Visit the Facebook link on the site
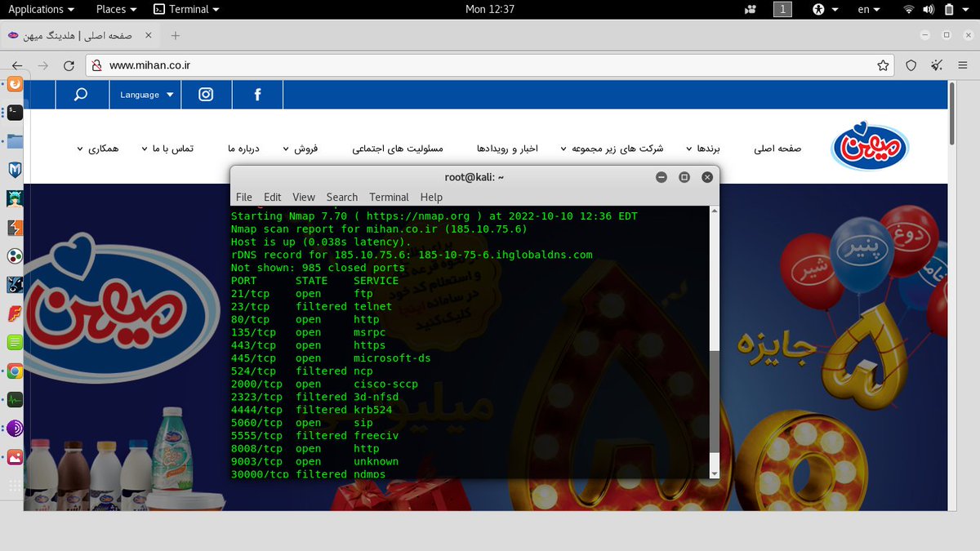 257,95
